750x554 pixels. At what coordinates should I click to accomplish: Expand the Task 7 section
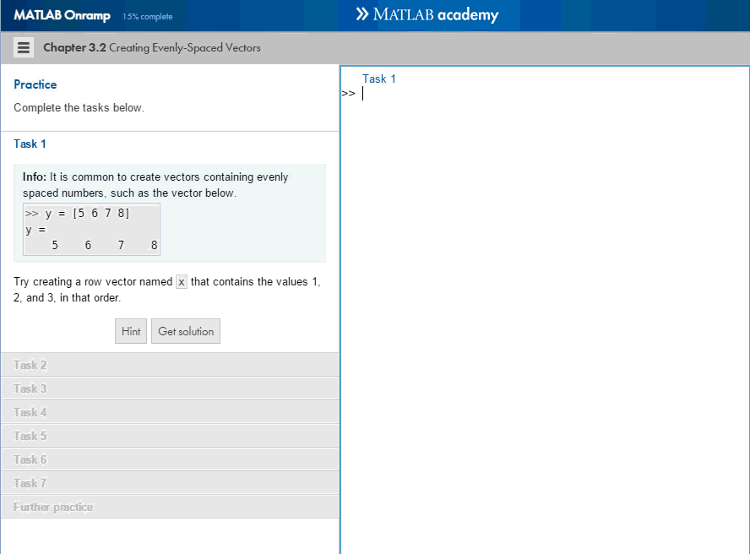30,483
